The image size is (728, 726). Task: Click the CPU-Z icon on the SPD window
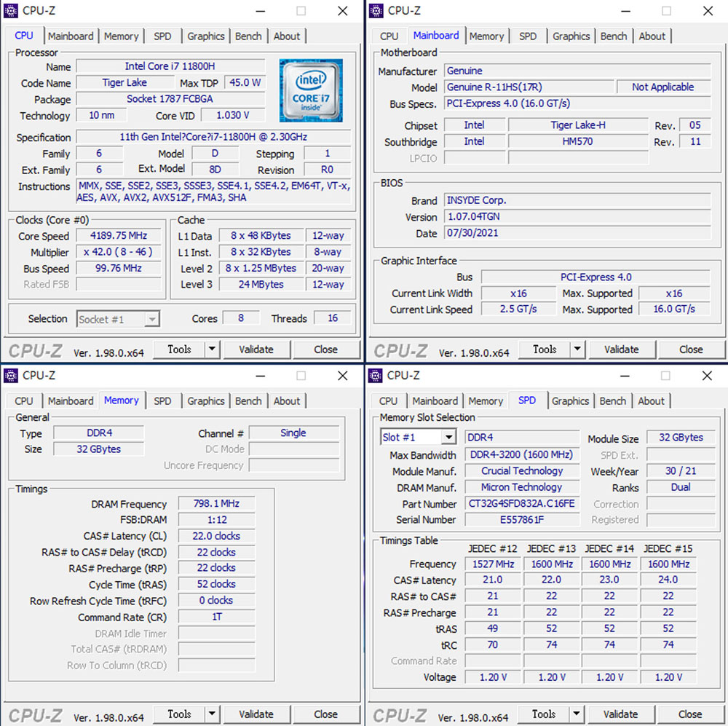(x=375, y=375)
